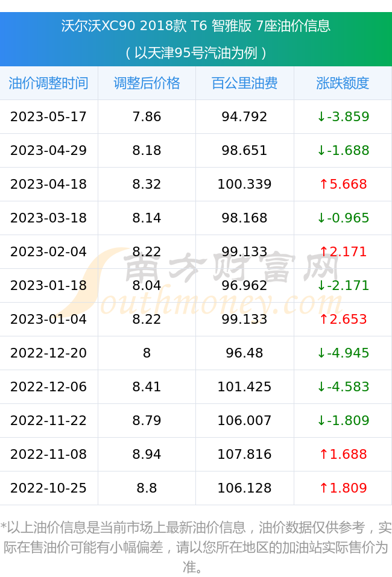
Task: Select the 2022-12-20 date cell
Action: (49, 353)
